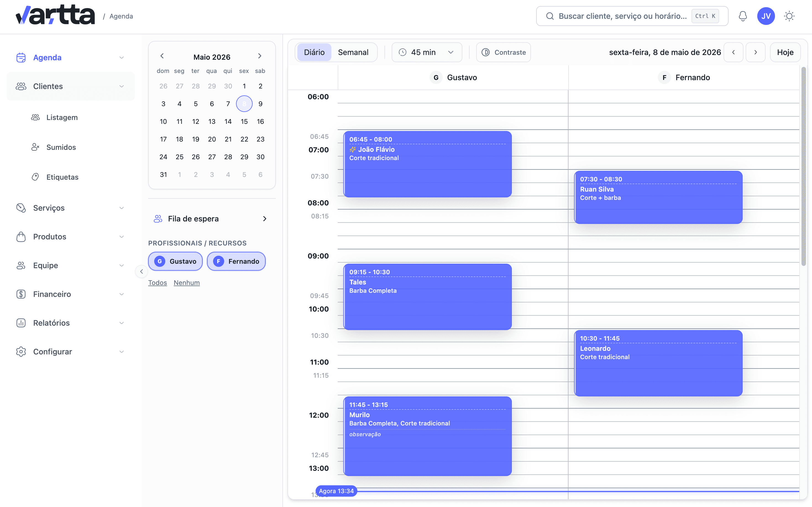Viewport: 812px width, 507px height.
Task: Toggle Fernando professional filter chip
Action: [x=236, y=261]
